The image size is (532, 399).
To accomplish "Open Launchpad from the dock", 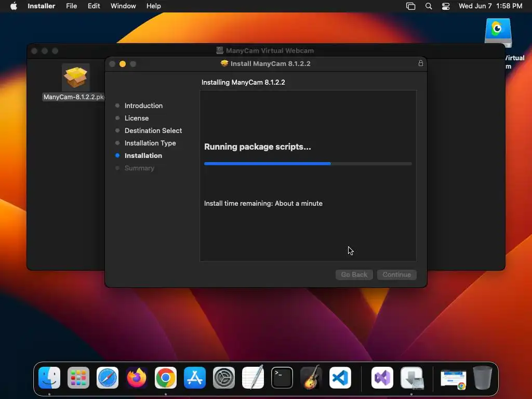I will 78,378.
